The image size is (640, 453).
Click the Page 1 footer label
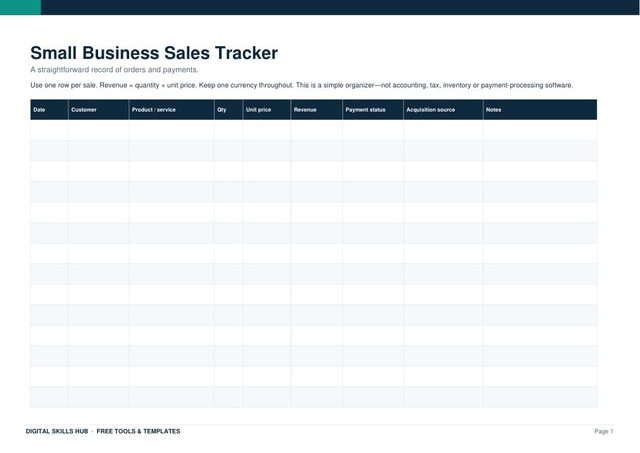pyautogui.click(x=604, y=431)
